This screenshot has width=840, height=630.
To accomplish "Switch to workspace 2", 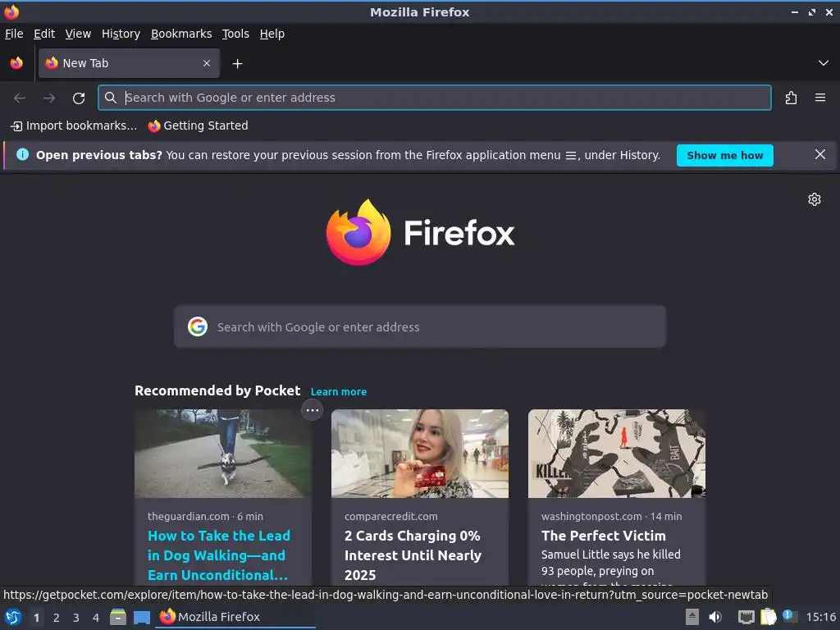I will (x=57, y=618).
